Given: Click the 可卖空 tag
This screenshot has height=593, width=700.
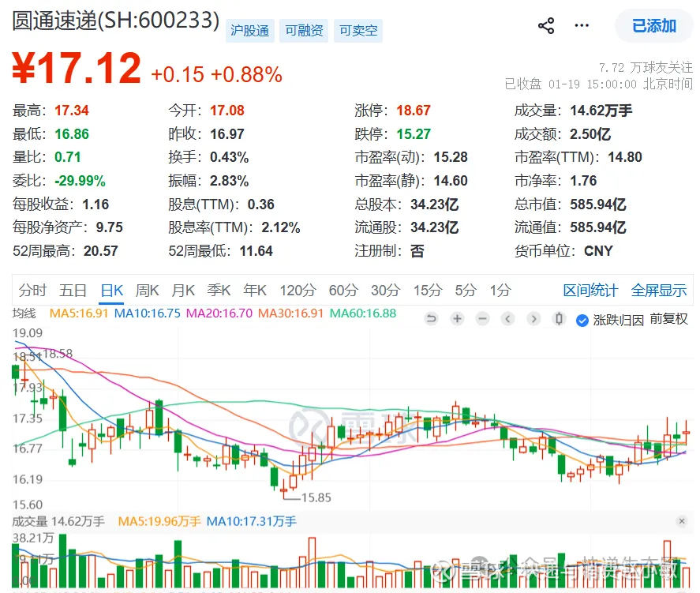Looking at the screenshot, I should tap(358, 30).
